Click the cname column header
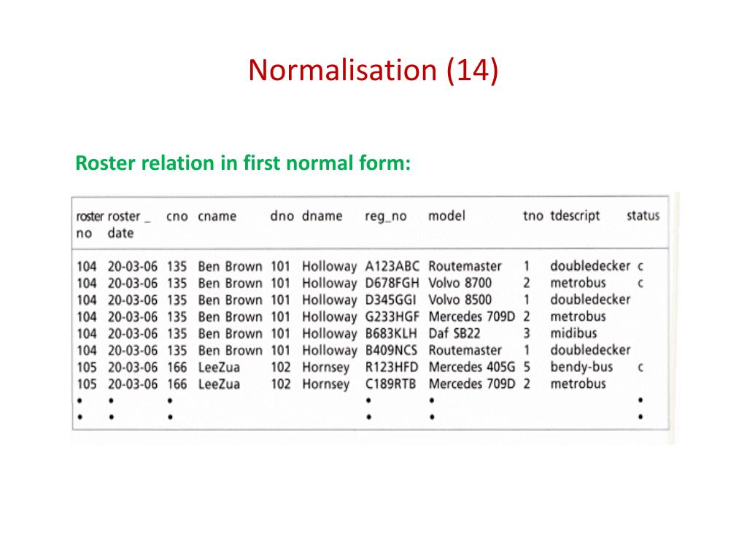Viewport: 747px width, 560px height. click(217, 216)
